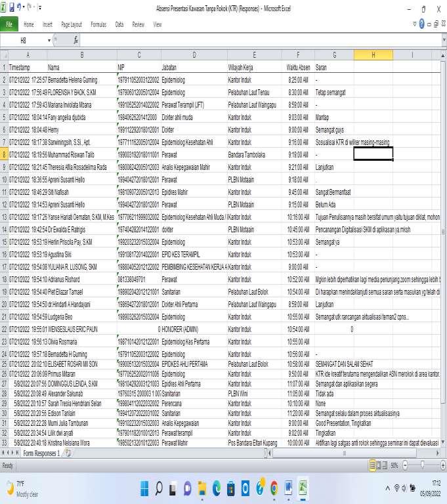Viewport: 447px width, 504px height.
Task: Restore the workbook window inside Excel
Action: [436, 24]
